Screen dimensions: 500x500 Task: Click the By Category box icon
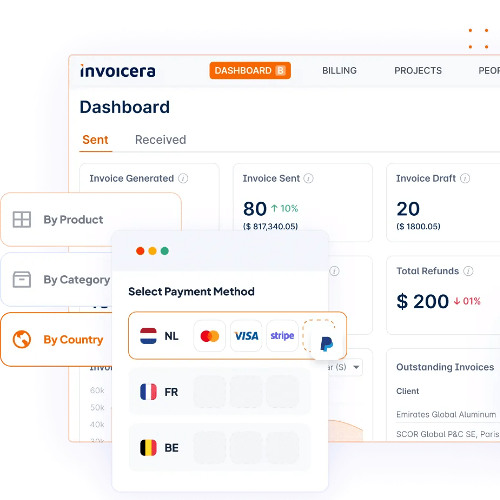click(22, 279)
